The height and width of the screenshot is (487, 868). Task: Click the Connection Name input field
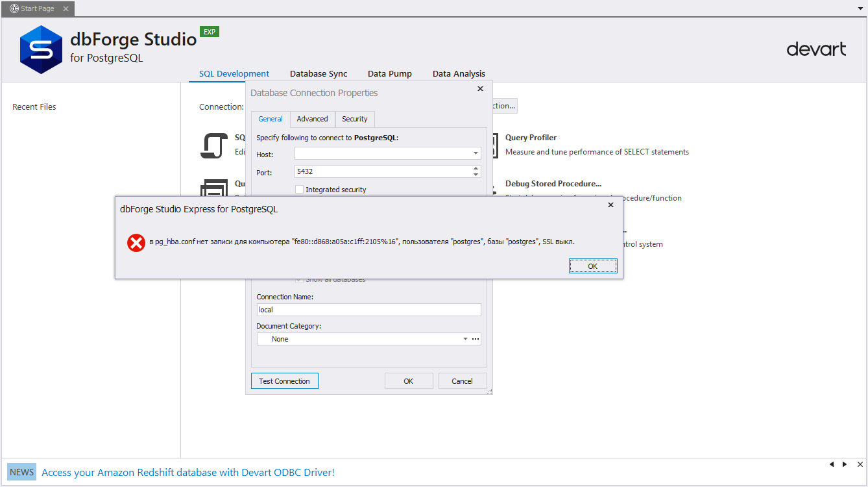pyautogui.click(x=368, y=310)
